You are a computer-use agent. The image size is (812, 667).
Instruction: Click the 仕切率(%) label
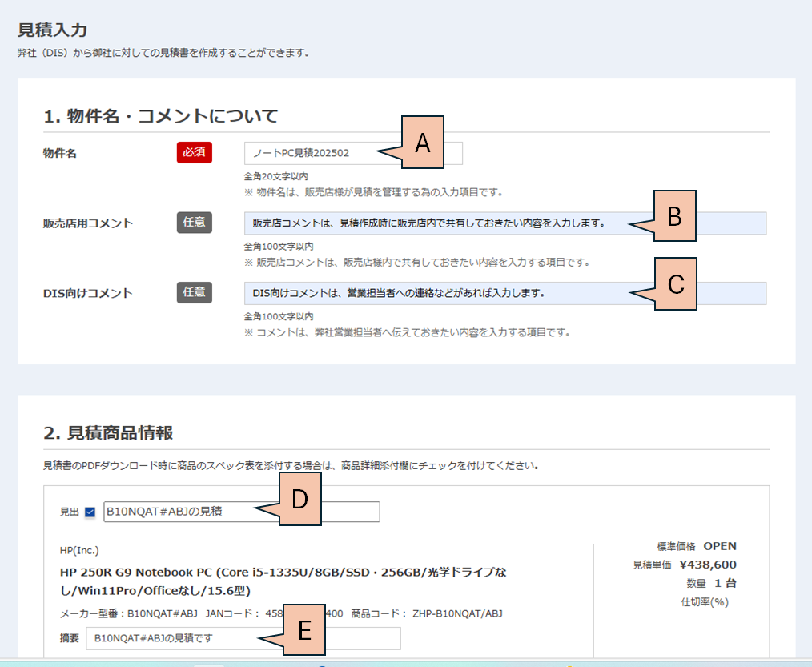click(x=704, y=601)
